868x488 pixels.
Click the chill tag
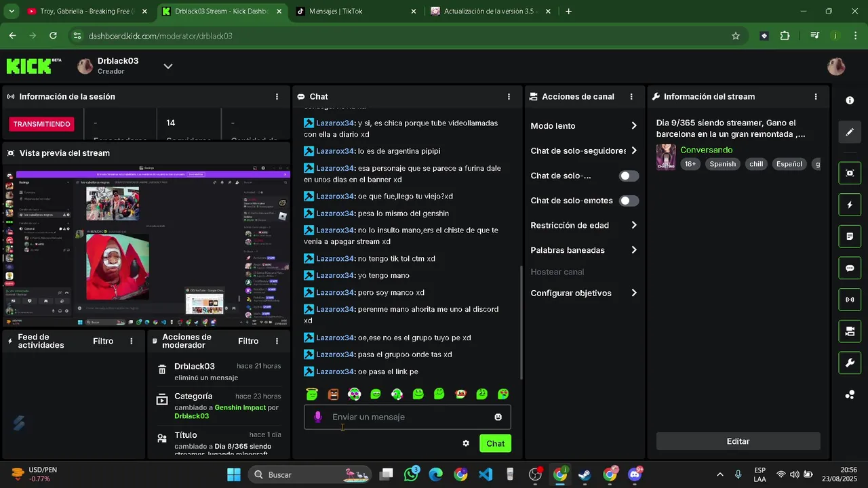(x=756, y=164)
